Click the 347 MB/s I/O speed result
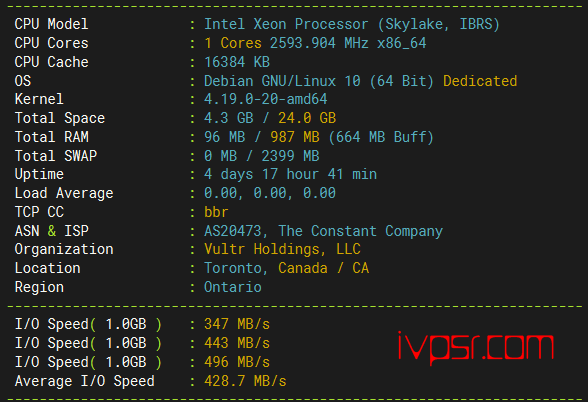588x402 pixels. 237,324
